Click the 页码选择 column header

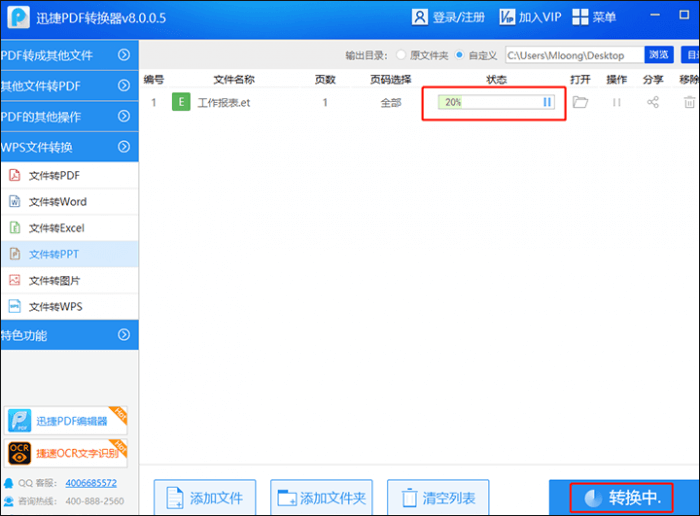click(391, 79)
